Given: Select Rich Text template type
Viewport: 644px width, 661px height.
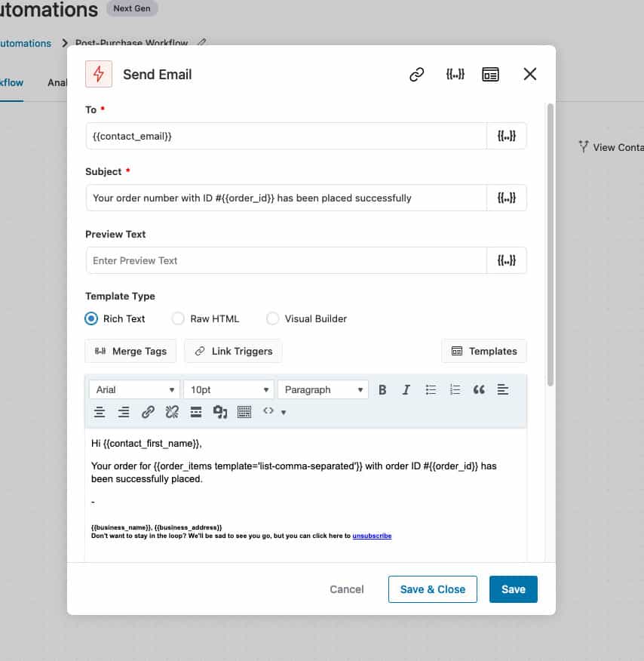Looking at the screenshot, I should (91, 318).
